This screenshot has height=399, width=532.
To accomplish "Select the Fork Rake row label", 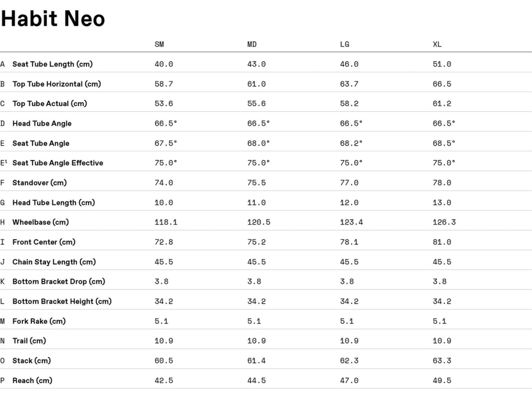I will pos(39,321).
